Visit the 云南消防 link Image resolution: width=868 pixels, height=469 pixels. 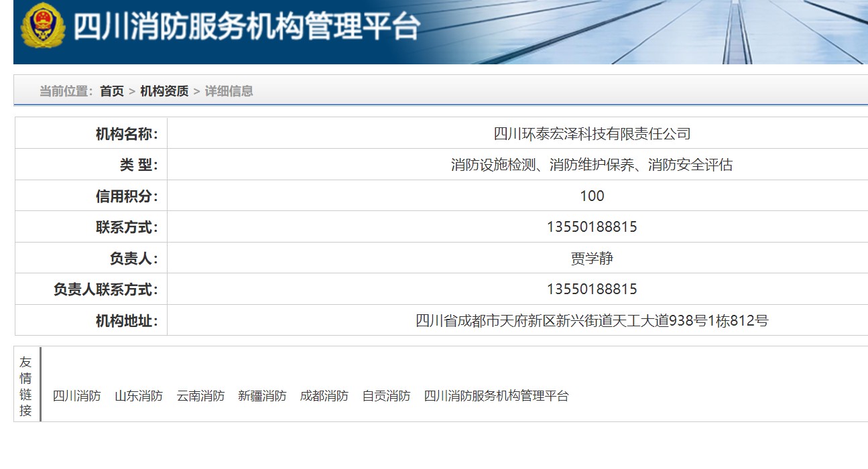(200, 396)
